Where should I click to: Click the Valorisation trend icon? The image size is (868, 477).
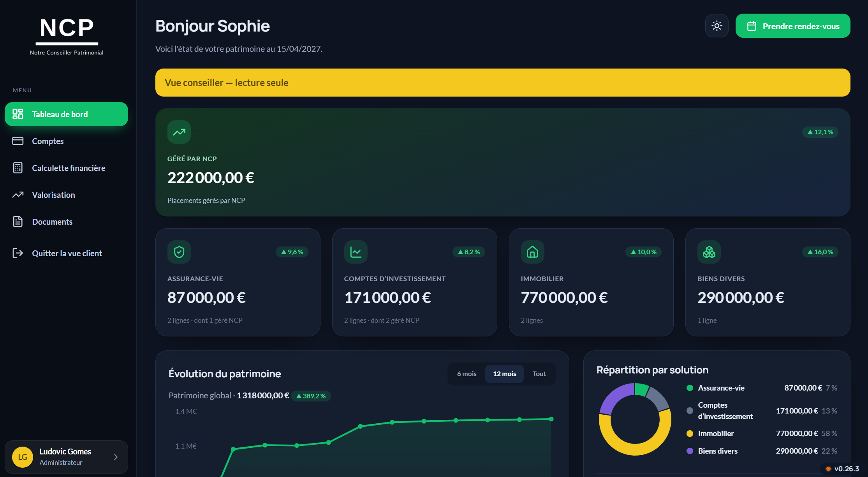tap(18, 195)
